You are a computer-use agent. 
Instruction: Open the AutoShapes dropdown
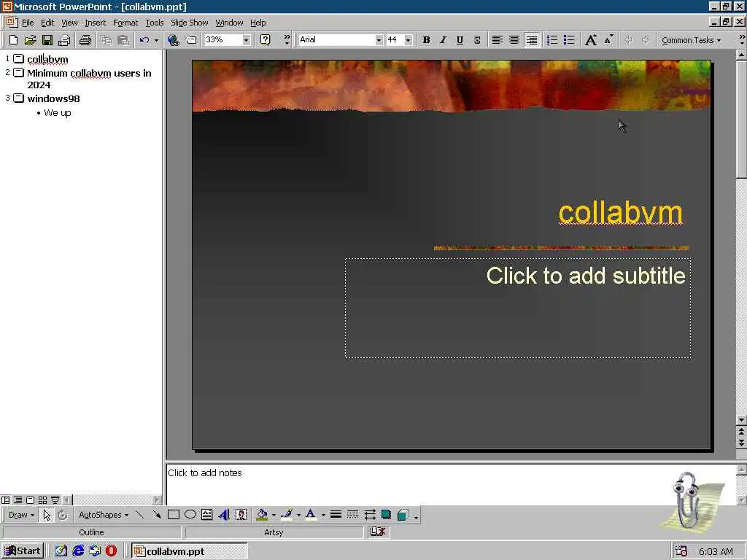click(104, 515)
